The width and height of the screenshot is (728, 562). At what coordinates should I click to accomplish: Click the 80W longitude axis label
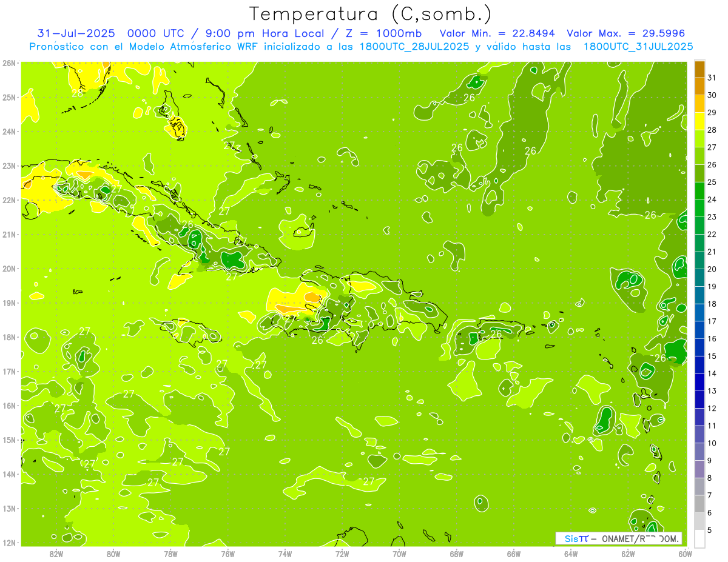(x=113, y=554)
